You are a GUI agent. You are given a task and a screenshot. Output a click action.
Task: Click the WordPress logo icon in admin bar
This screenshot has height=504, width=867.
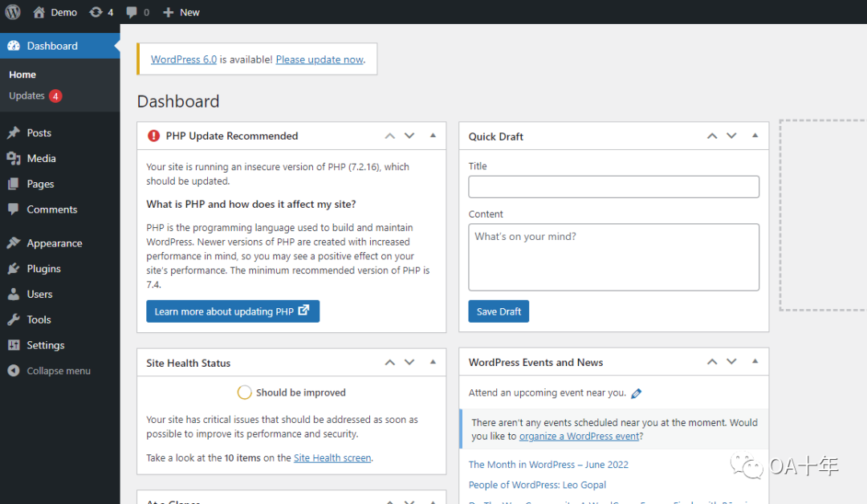click(x=13, y=12)
